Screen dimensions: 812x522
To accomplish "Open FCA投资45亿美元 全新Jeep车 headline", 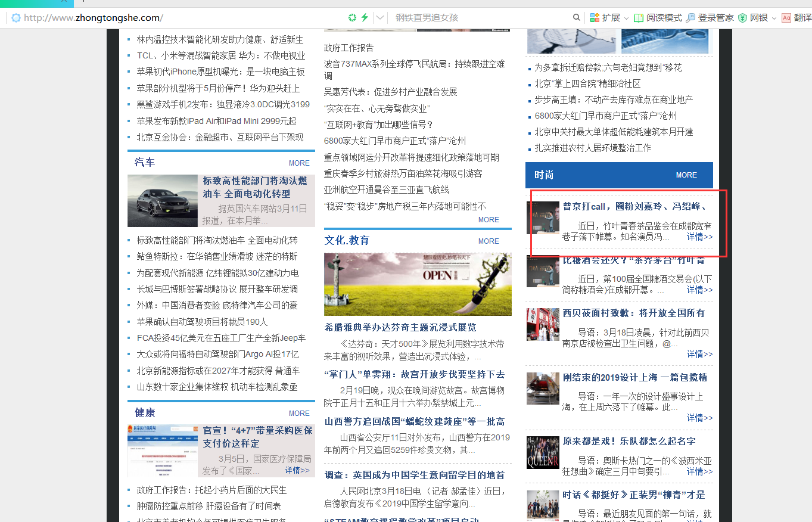I will pos(221,338).
